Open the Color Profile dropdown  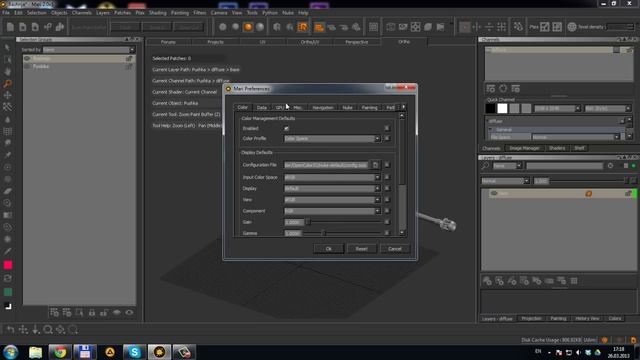pos(332,138)
